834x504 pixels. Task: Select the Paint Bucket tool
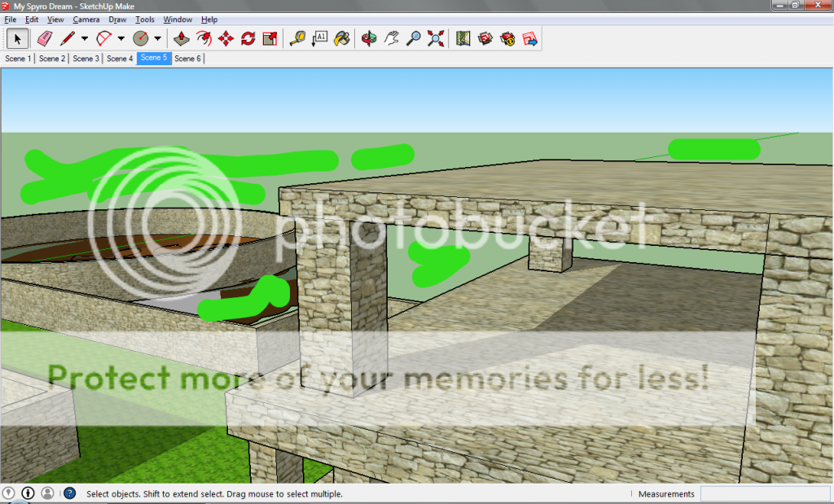[342, 38]
